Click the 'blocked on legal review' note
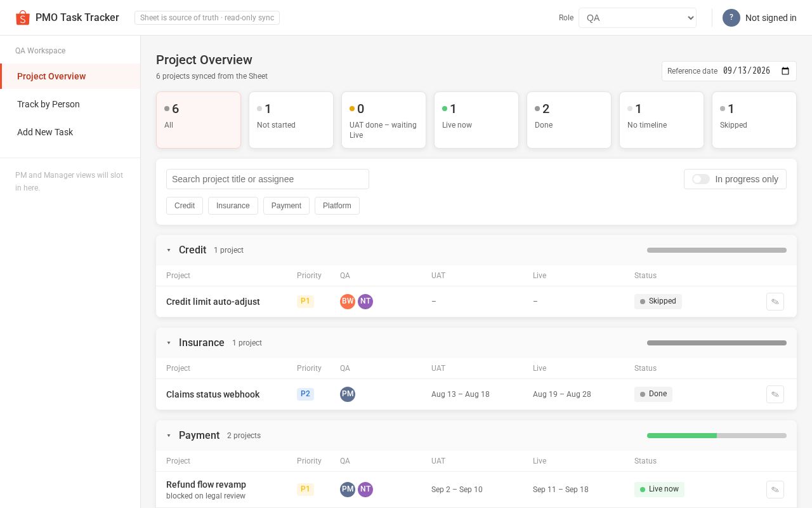Screen dimensions: 812x508 click(x=206, y=496)
